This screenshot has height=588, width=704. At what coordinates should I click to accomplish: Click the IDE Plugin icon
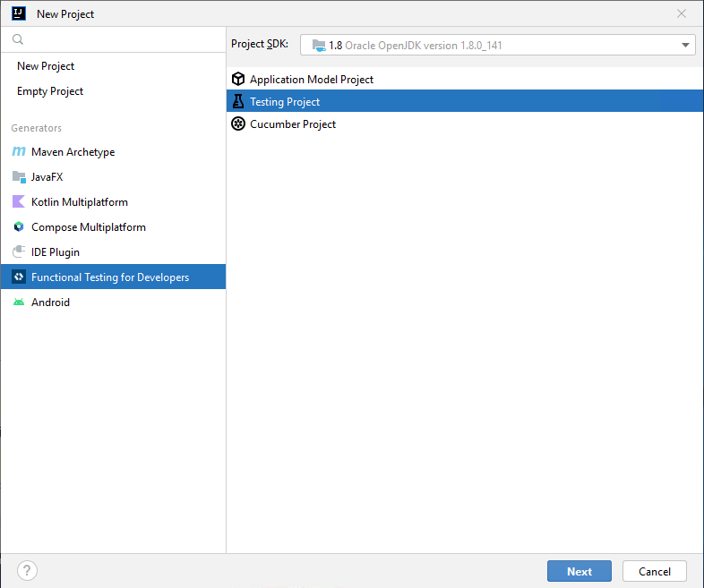19,252
